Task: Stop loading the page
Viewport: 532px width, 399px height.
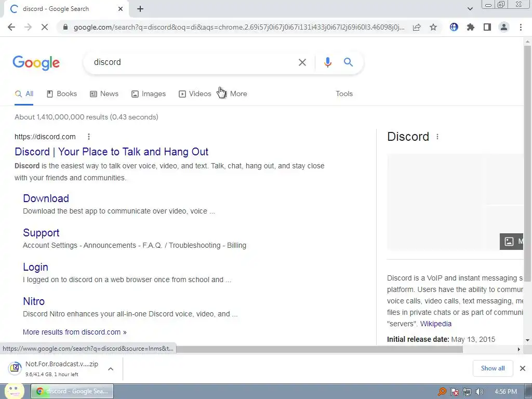Action: (x=45, y=27)
